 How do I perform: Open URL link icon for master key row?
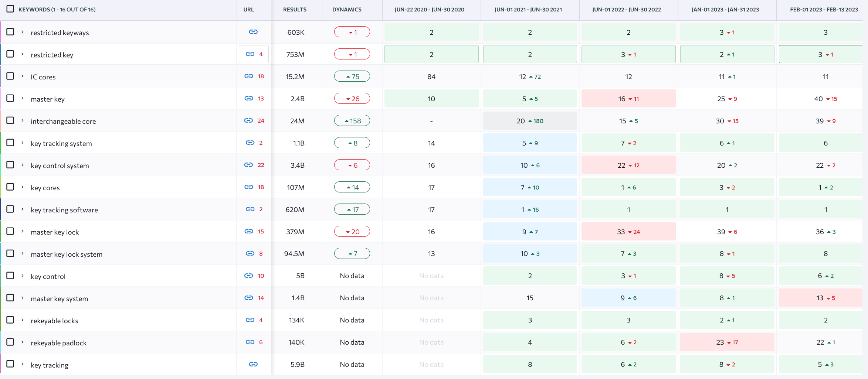[249, 98]
